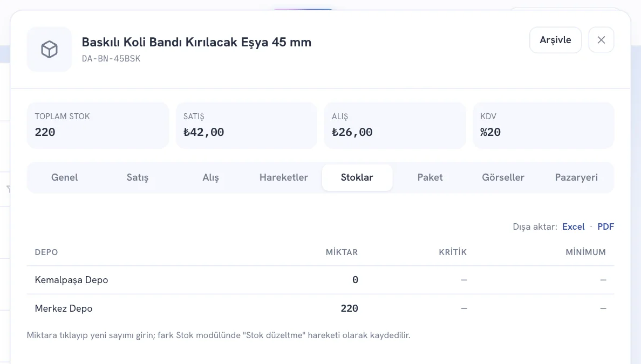
Task: Open the Pazaryeri tab
Action: tap(576, 177)
